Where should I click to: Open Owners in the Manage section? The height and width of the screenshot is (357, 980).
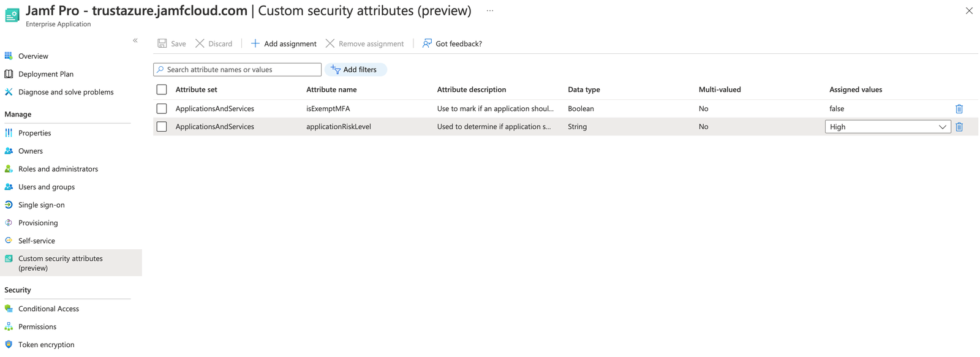[x=31, y=151]
